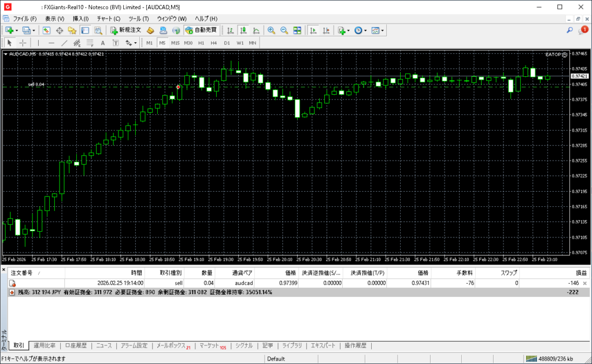Screen dimensions: 592x364
Task: Zoom out on the chart
Action: coord(284,30)
